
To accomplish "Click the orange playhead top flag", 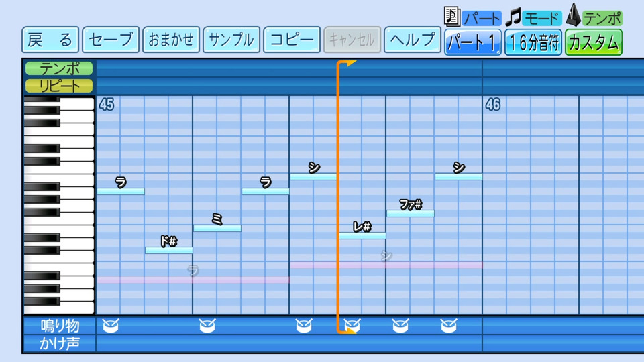I will pyautogui.click(x=347, y=64).
